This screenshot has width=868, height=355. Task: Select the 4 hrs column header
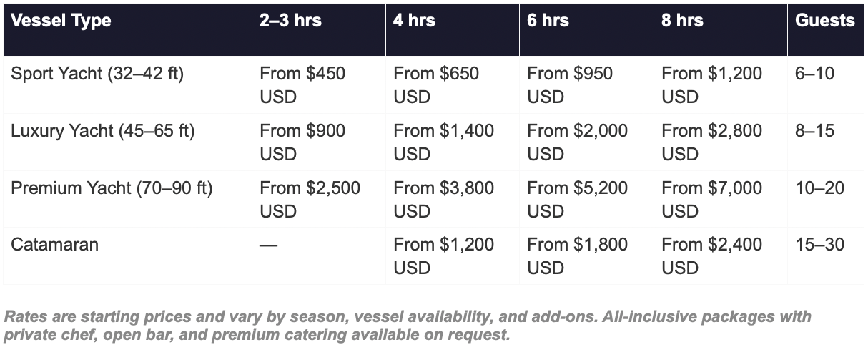click(415, 20)
